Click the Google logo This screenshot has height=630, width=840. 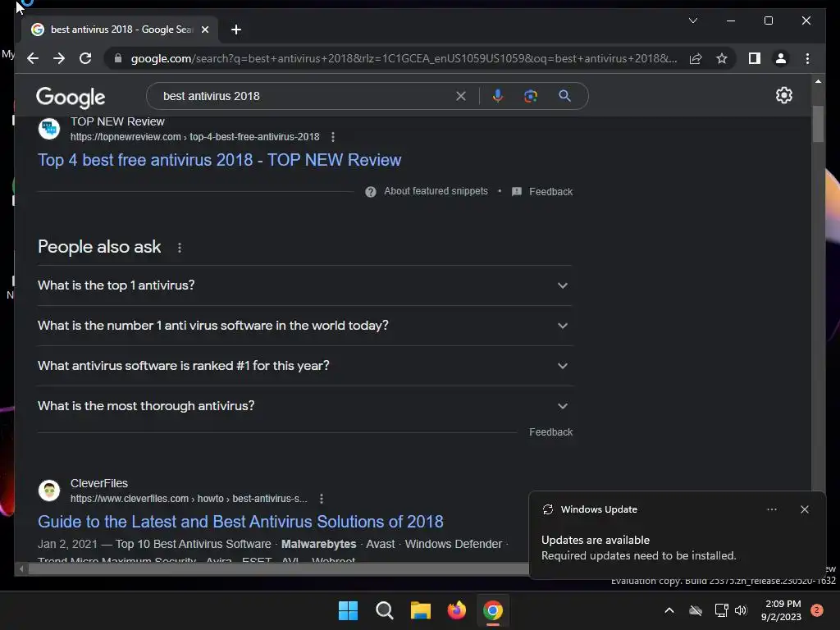point(71,97)
